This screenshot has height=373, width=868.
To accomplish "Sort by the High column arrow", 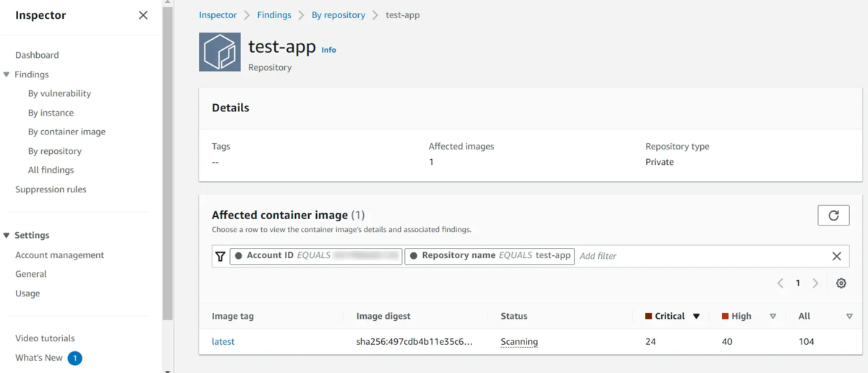I will coord(773,316).
